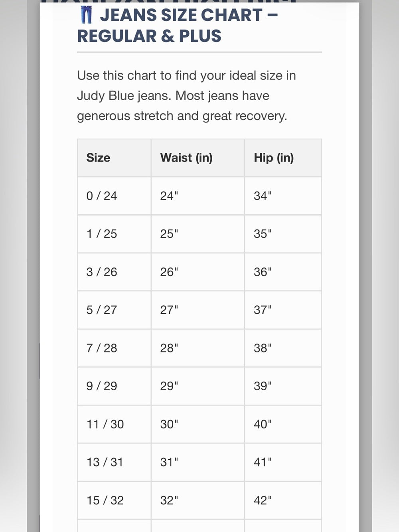
Task: Select the Size column header
Action: coord(114,158)
